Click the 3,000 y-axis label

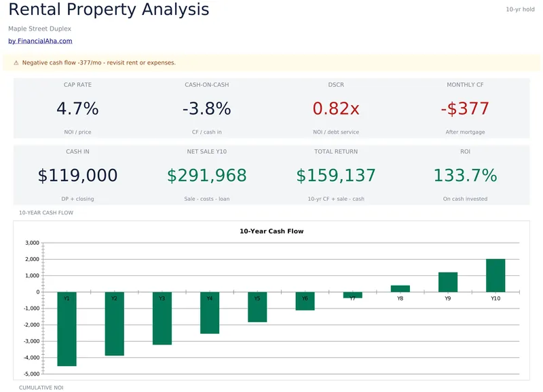[32, 243]
